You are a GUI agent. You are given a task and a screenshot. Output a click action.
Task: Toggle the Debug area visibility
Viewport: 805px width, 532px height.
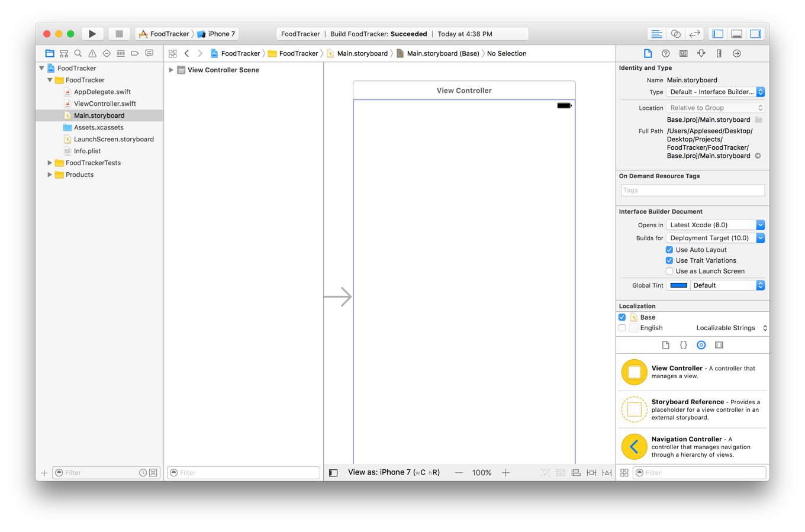[x=737, y=34]
